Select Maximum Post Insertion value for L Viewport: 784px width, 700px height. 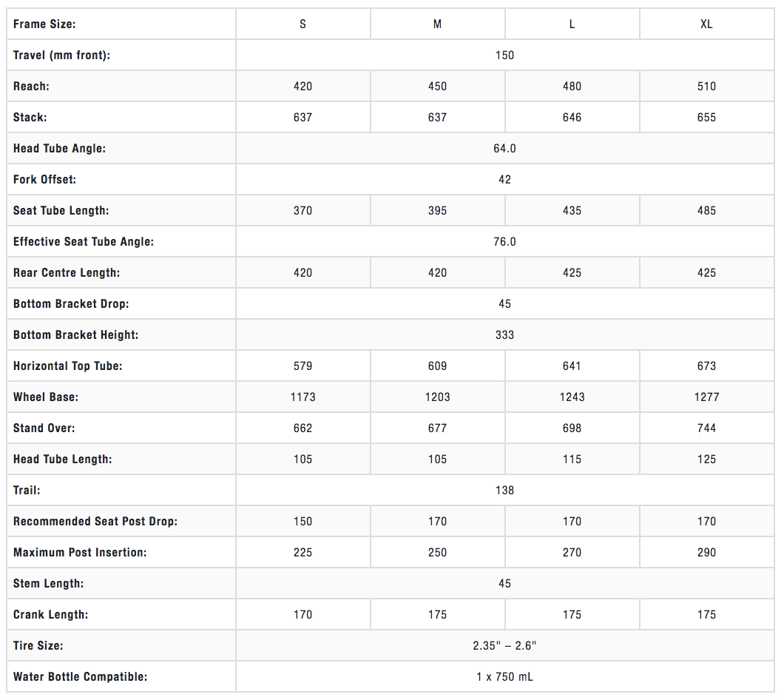pos(572,553)
